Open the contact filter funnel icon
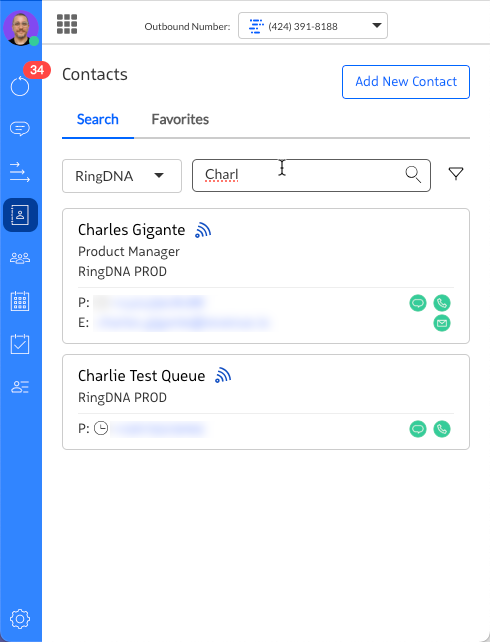 click(456, 174)
